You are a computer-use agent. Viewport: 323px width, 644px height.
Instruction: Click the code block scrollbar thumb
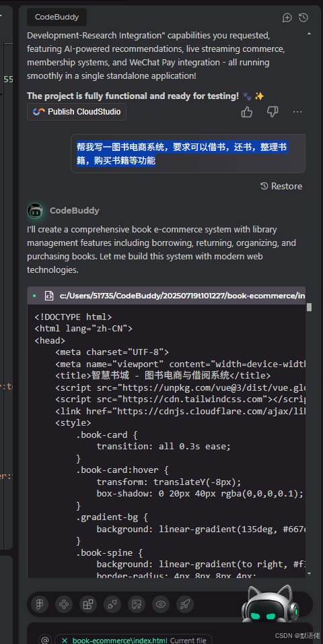(309, 307)
